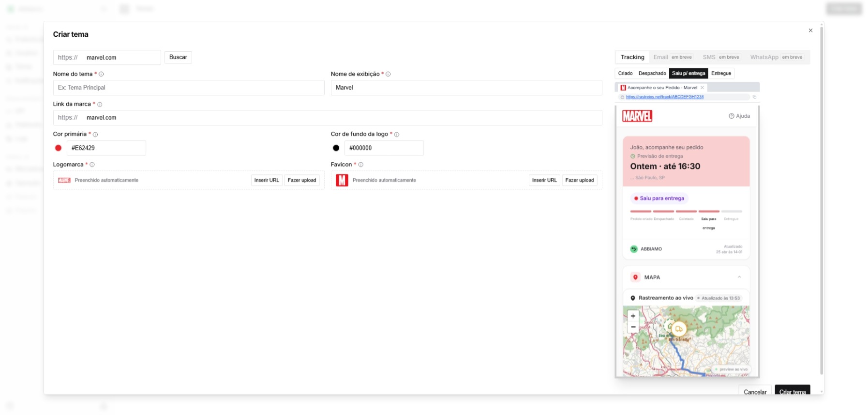The width and height of the screenshot is (868, 415).
Task: Collapse the MAPA section in preview
Action: tap(739, 277)
